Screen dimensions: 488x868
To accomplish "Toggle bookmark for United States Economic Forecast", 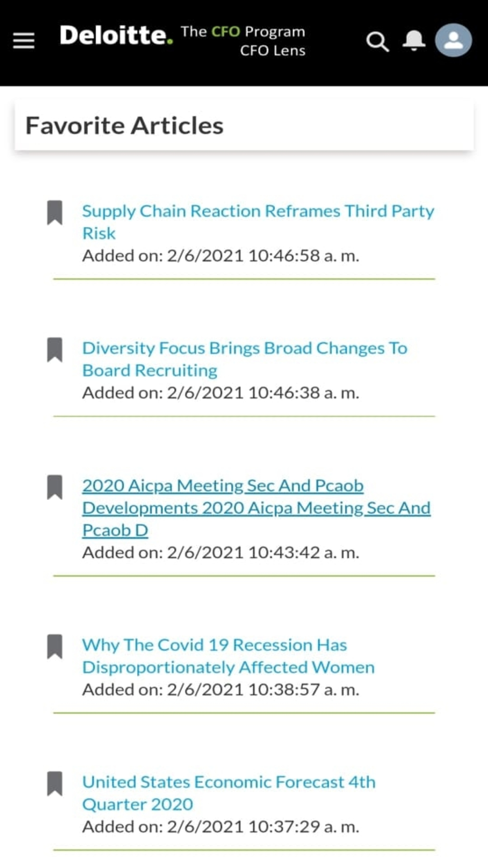I will point(55,784).
